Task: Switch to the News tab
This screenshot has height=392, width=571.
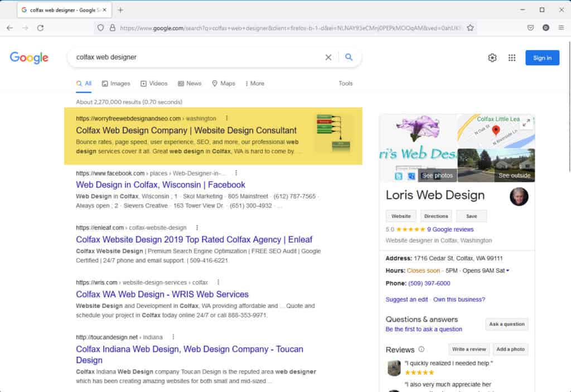Action: (x=190, y=84)
